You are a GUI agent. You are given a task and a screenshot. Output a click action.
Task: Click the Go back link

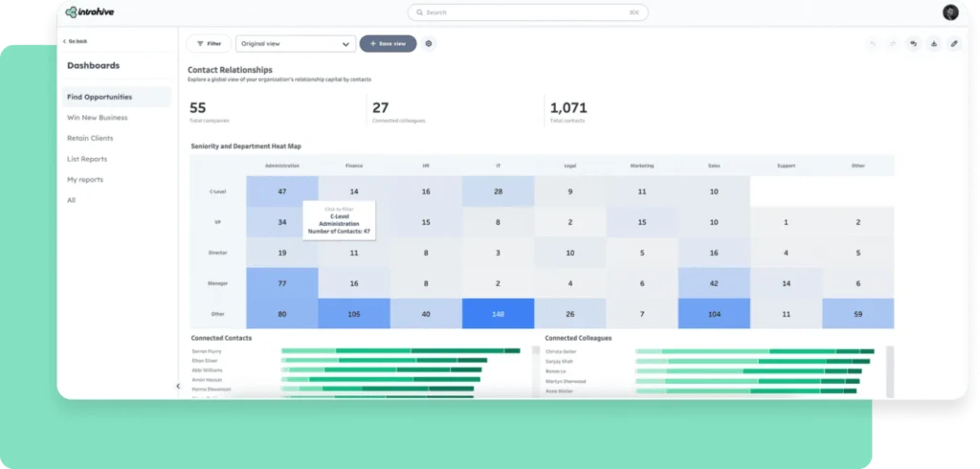(x=75, y=41)
